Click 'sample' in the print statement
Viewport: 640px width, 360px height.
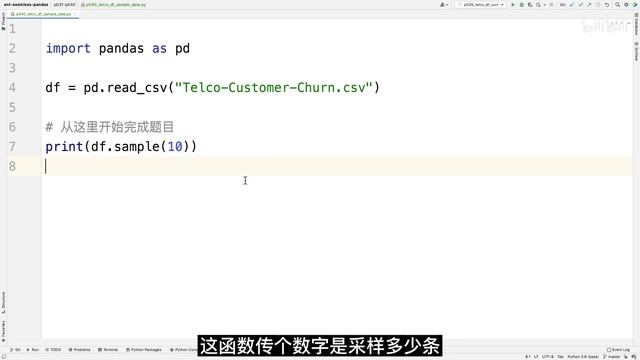point(137,147)
